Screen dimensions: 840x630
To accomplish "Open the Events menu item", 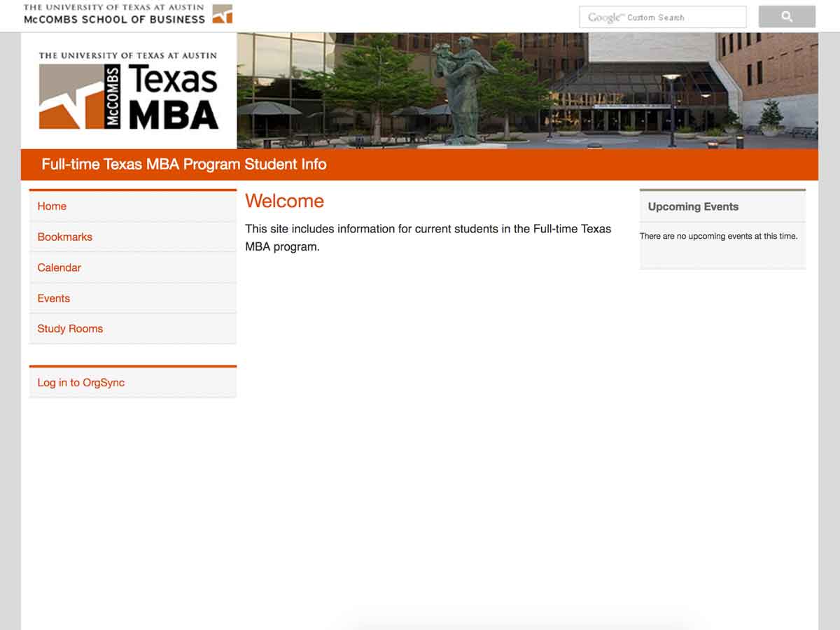I will [x=133, y=299].
